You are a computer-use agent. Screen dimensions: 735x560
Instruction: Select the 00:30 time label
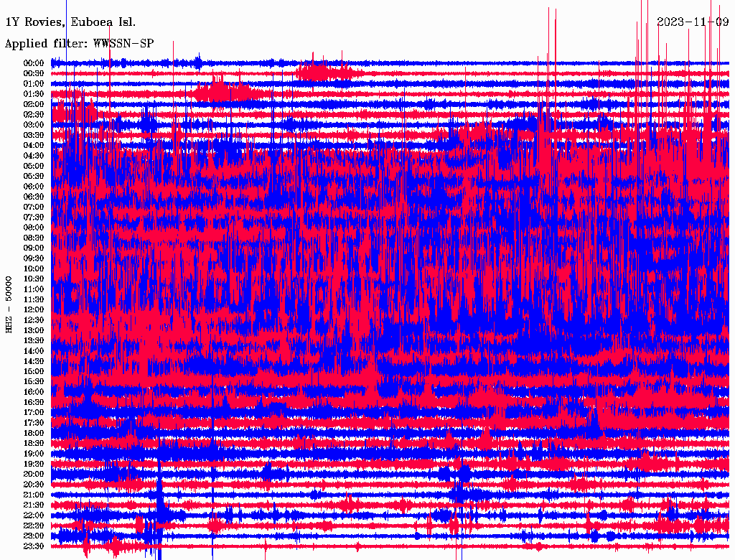click(x=34, y=73)
